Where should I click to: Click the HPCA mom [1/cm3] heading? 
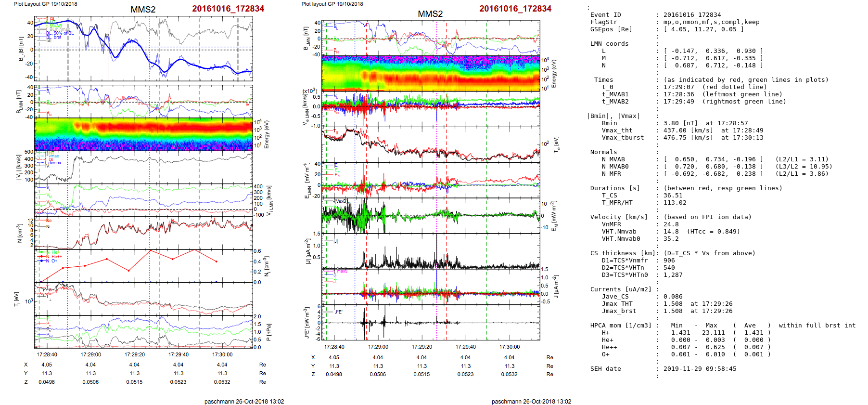pyautogui.click(x=621, y=326)
